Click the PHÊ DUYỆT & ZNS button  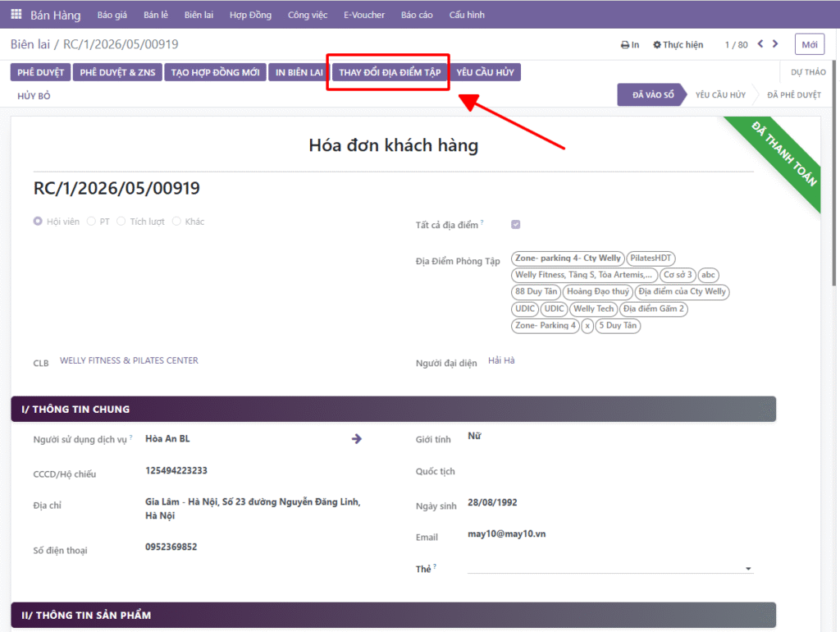117,72
